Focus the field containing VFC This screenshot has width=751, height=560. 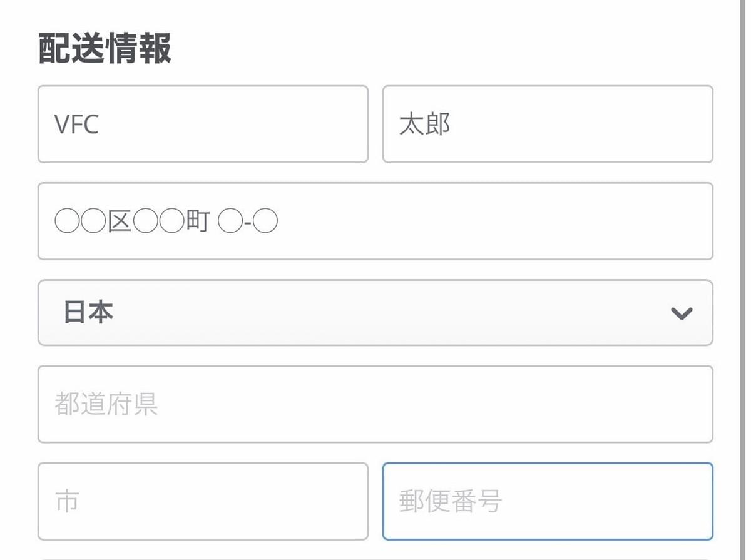(x=203, y=124)
